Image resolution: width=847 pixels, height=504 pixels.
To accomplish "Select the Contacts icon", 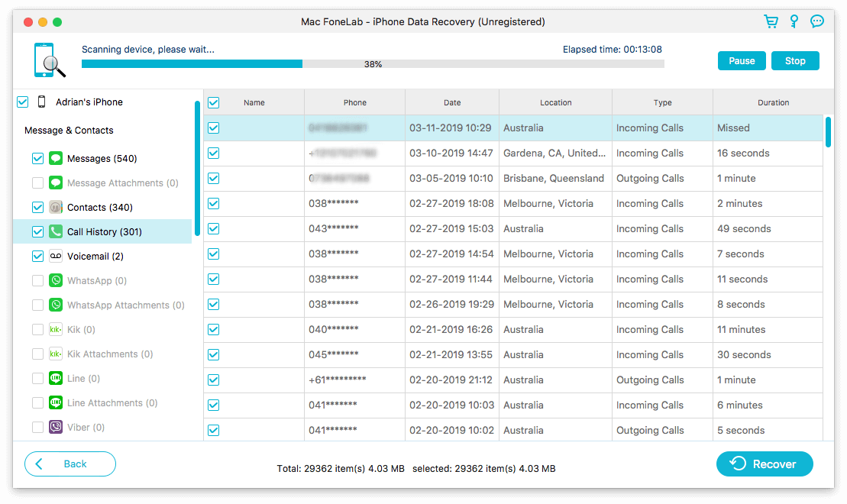I will [54, 207].
